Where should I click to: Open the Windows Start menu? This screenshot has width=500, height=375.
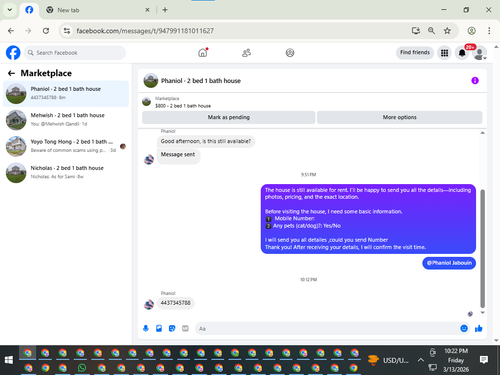[x=9, y=360]
